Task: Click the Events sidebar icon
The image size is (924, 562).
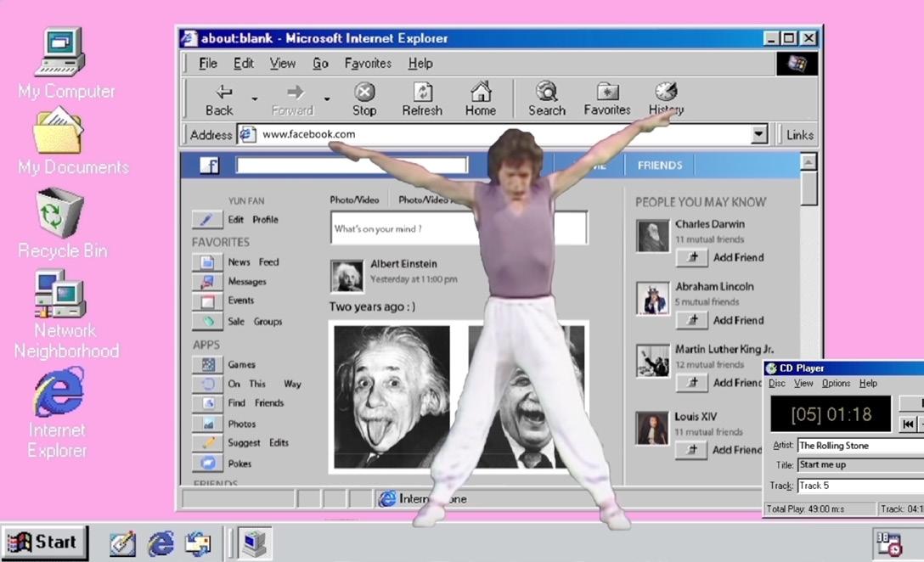Action: 207,301
